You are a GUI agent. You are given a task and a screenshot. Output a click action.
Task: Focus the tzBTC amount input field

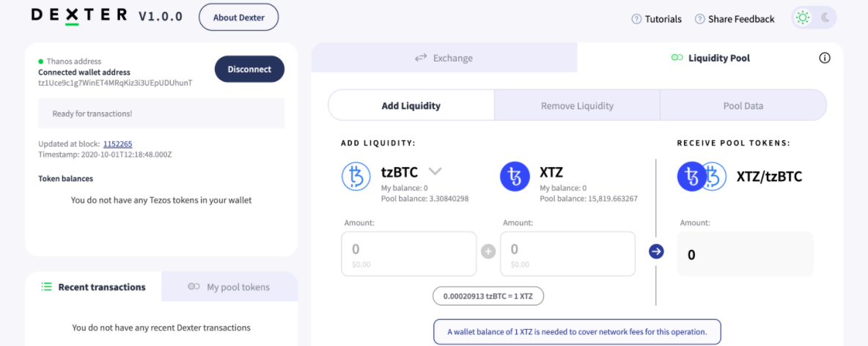pyautogui.click(x=409, y=254)
